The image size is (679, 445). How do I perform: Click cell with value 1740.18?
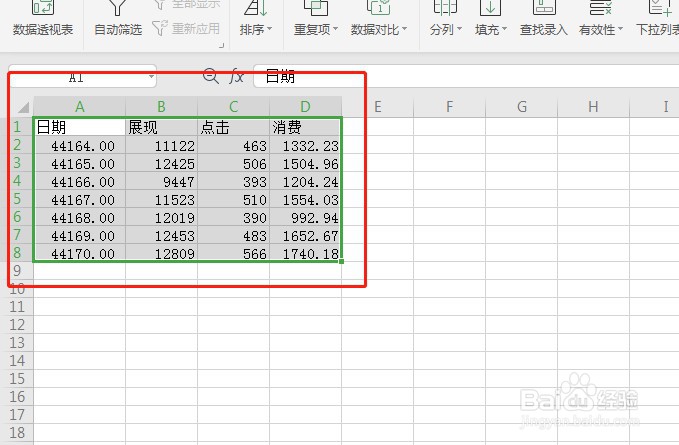point(305,253)
